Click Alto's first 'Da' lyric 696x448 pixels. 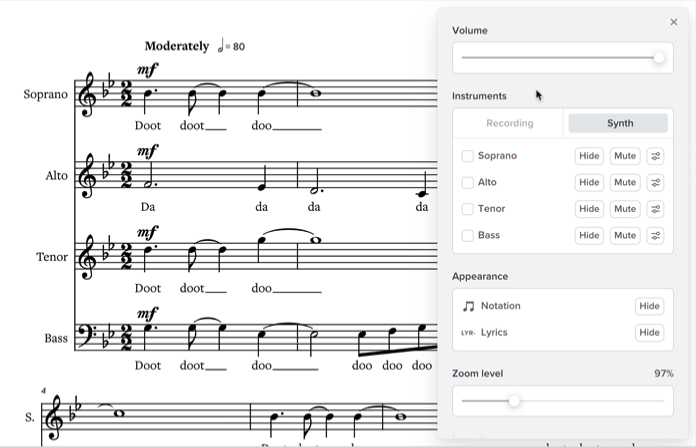pos(148,207)
